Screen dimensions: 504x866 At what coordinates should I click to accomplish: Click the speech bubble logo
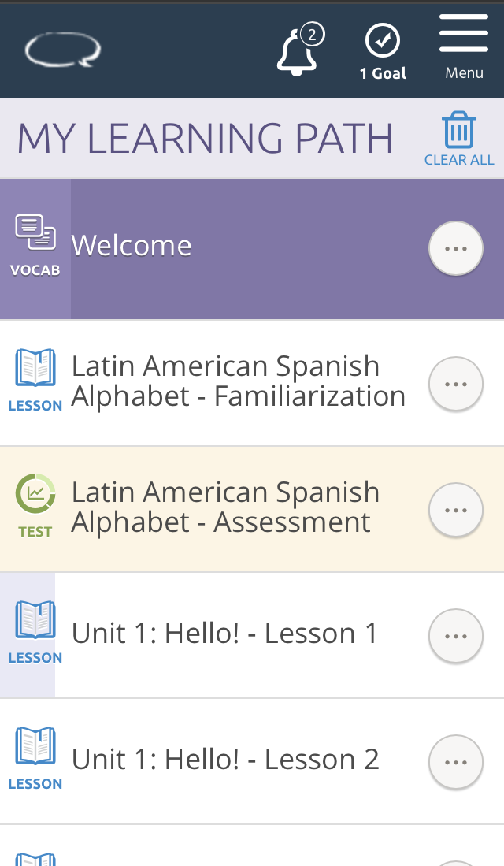coord(63,50)
